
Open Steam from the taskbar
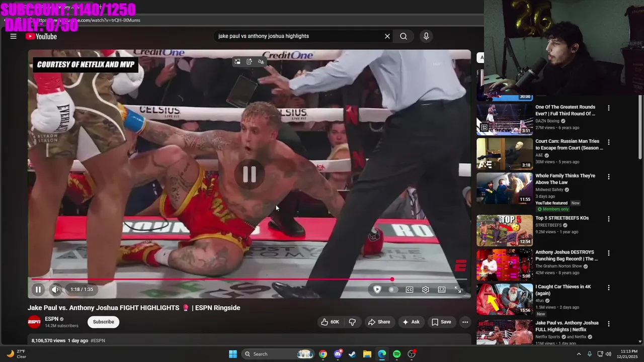tap(352, 354)
